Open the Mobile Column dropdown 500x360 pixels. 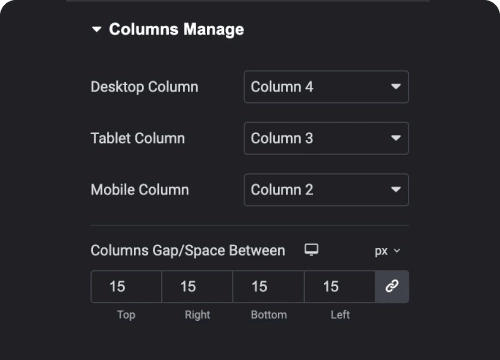tap(326, 190)
